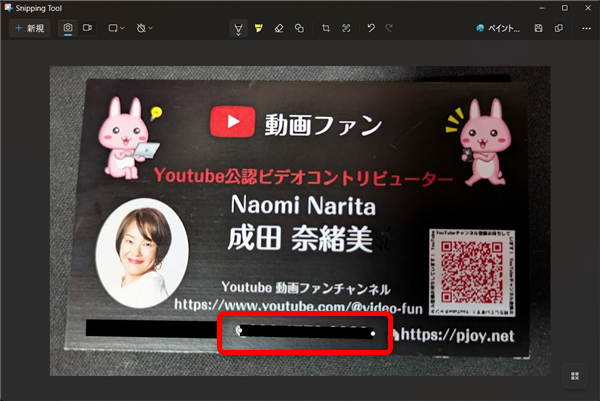Close the Snipping Tool window

click(x=588, y=8)
